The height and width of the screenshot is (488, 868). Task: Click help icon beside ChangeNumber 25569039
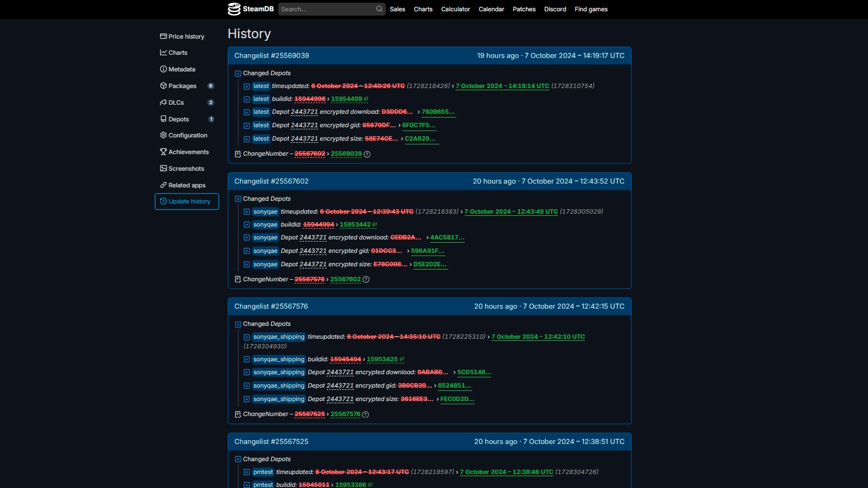(367, 154)
